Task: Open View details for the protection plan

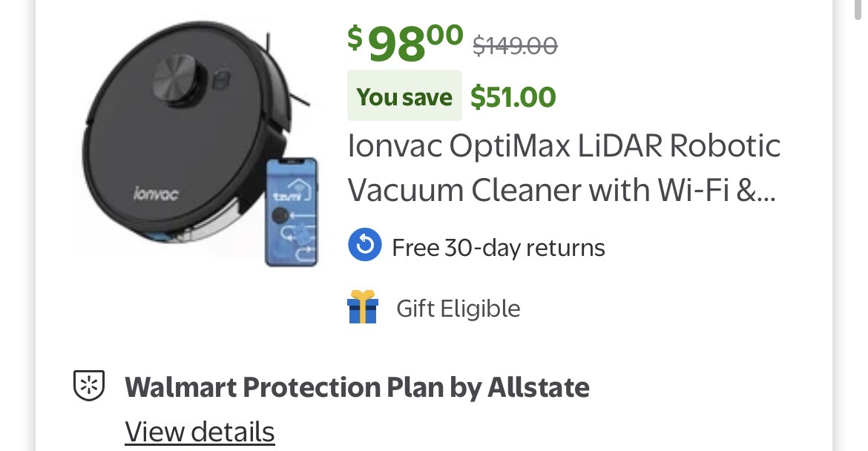Action: coord(200,431)
